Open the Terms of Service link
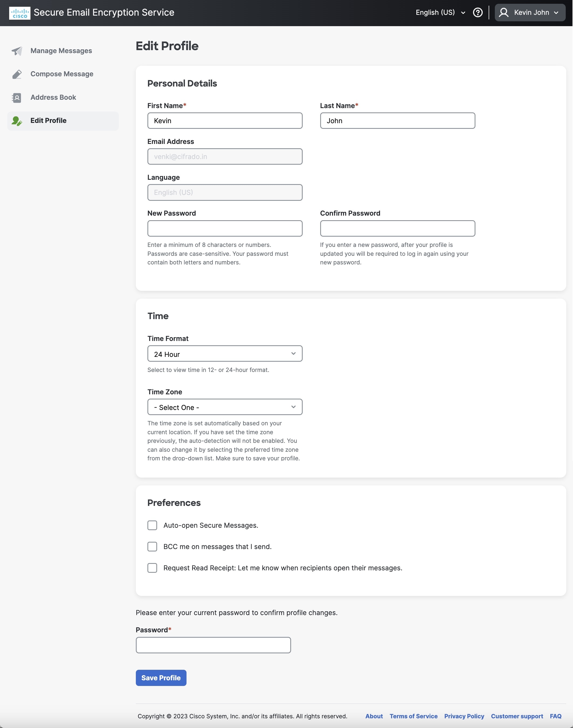 pyautogui.click(x=413, y=716)
